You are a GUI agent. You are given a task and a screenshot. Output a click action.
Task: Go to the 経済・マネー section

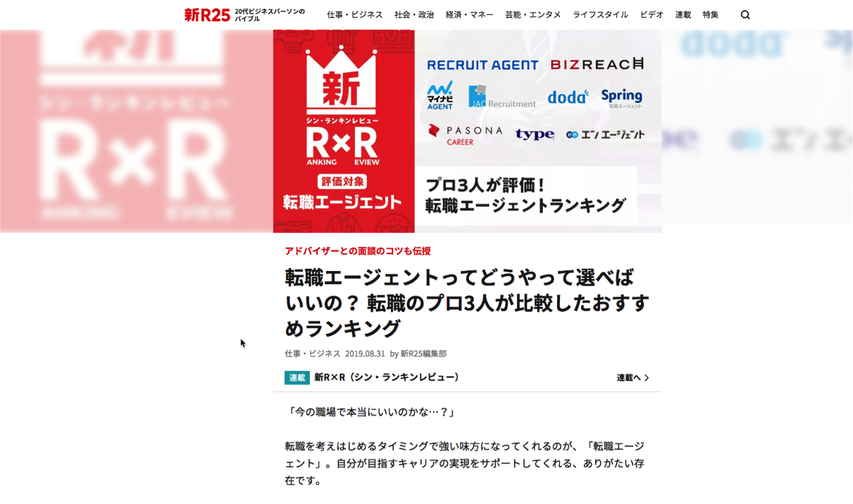[469, 15]
